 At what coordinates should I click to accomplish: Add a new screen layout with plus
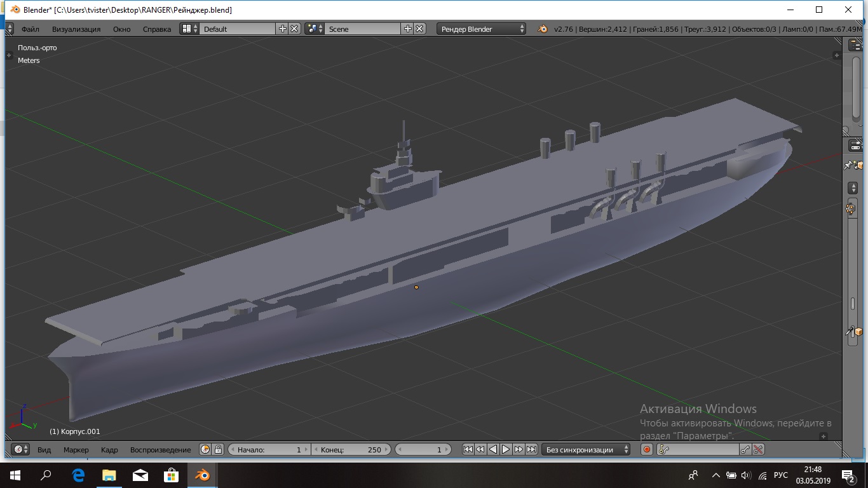[283, 29]
